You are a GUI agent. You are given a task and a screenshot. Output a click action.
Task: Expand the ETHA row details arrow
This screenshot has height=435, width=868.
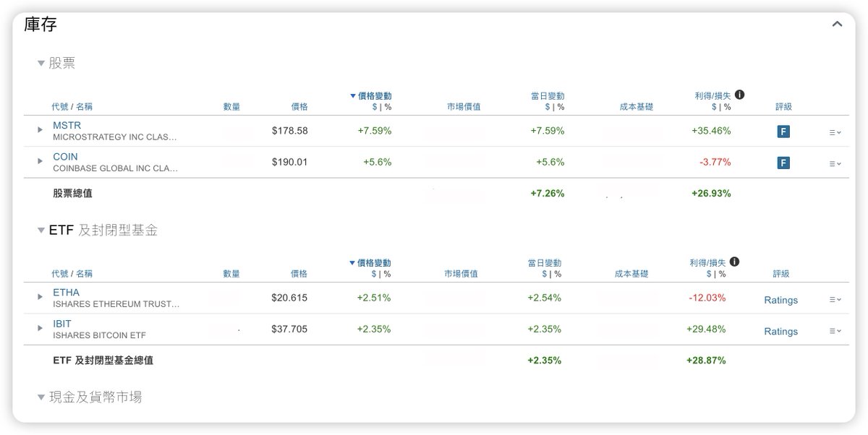coord(41,297)
